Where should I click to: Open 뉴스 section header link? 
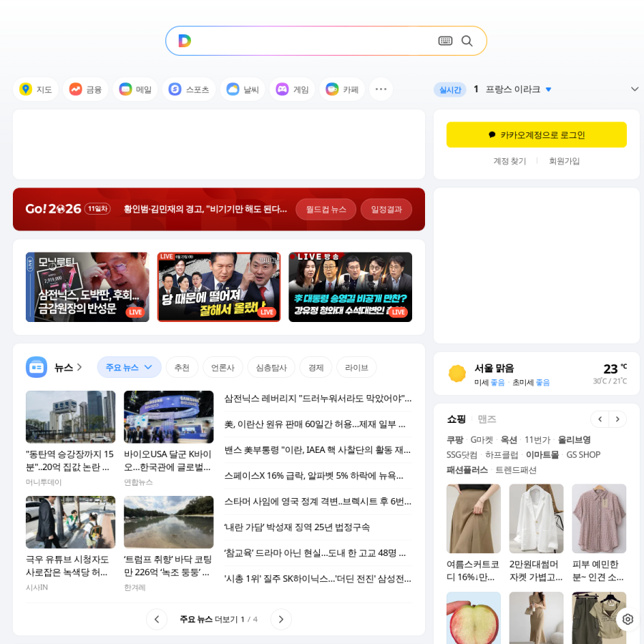click(68, 367)
